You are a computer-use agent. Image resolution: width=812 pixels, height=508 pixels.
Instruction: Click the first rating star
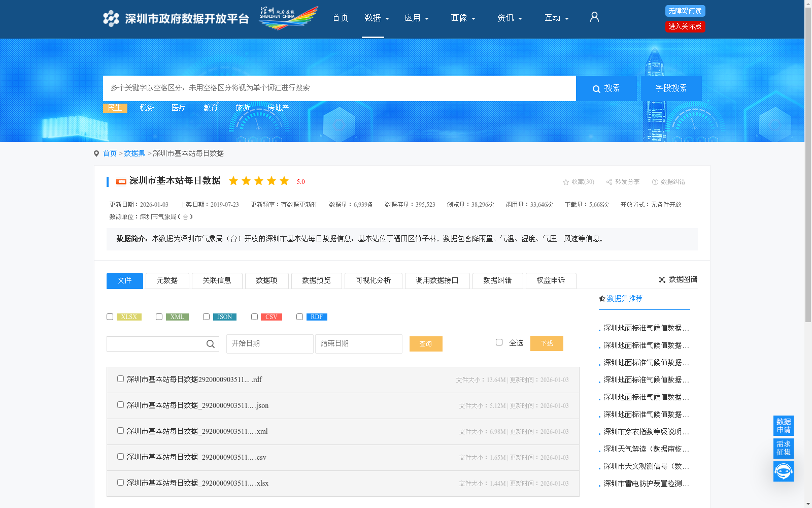click(233, 181)
